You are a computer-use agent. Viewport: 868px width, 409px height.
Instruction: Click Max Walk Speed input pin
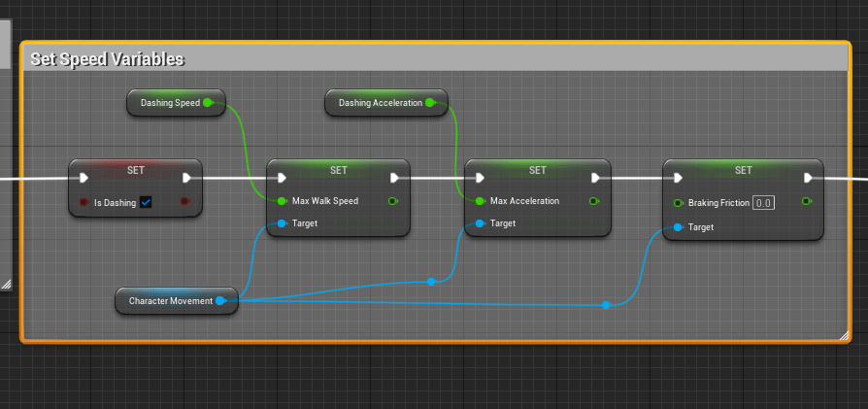tap(282, 202)
